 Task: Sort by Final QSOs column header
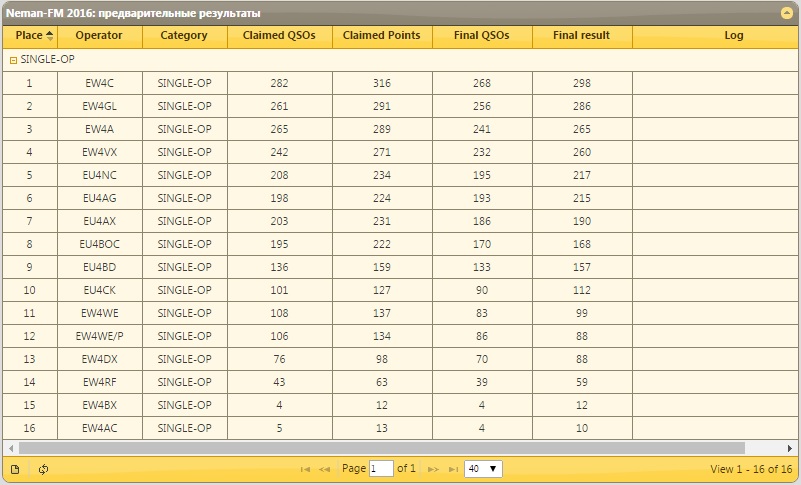click(481, 36)
